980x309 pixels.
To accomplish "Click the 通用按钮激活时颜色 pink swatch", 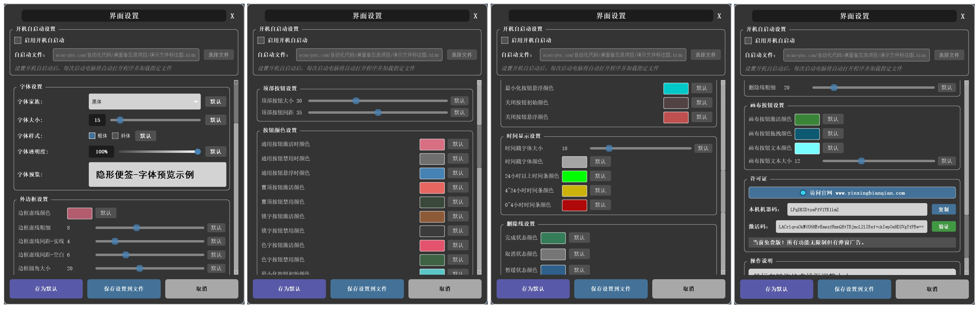I will pos(432,144).
